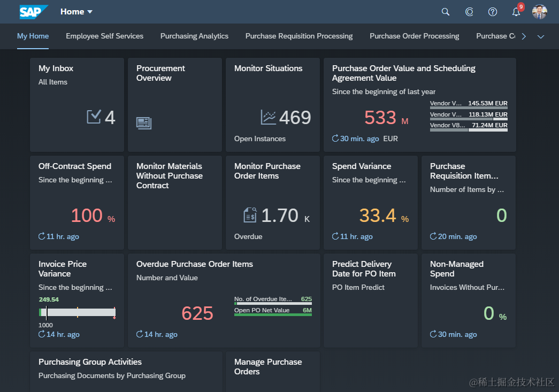Switch to Purchasing Analytics tab

click(x=194, y=36)
